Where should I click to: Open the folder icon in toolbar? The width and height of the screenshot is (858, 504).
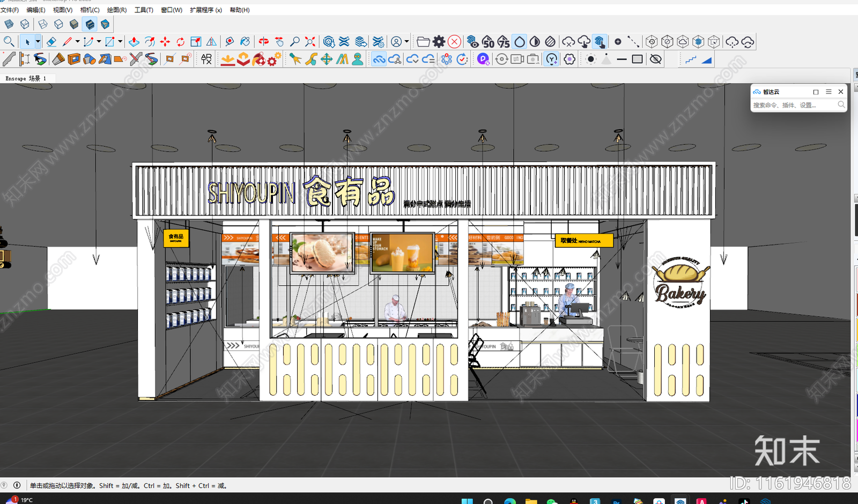[x=423, y=41]
